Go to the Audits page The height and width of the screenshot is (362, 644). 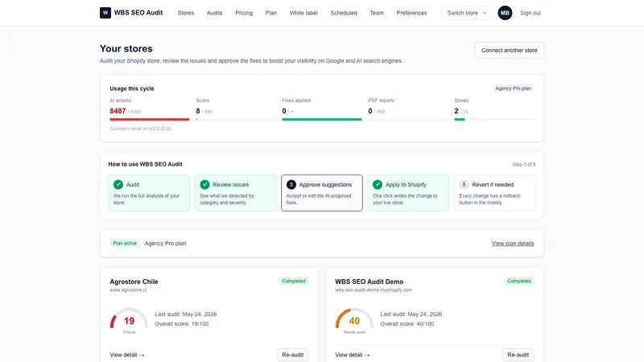tap(214, 13)
